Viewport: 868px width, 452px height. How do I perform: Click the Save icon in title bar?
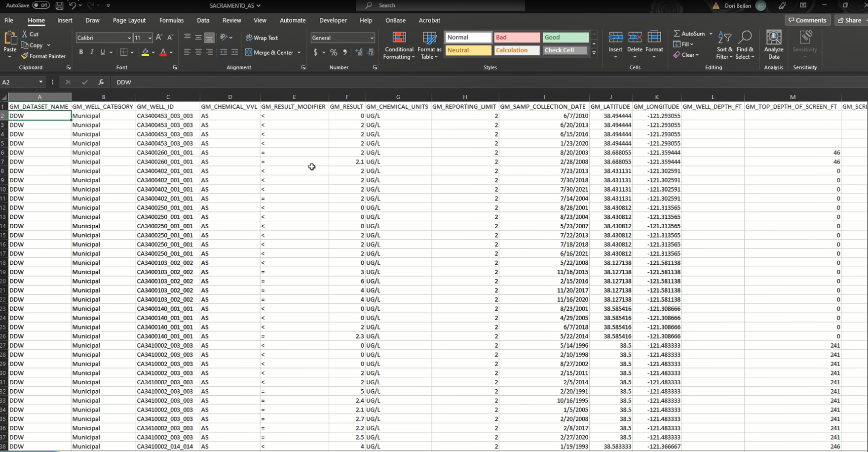[x=59, y=5]
